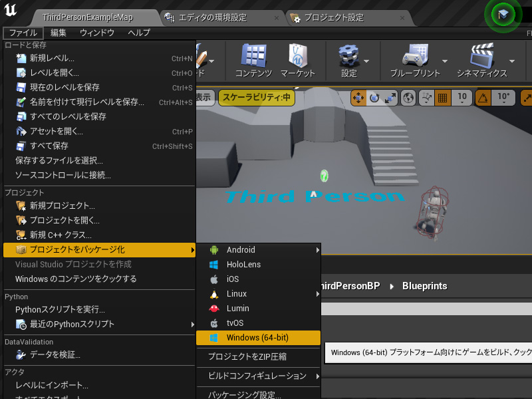Expand ビルドコンフィギュレーション submenu
The height and width of the screenshot is (399, 532).
[258, 375]
